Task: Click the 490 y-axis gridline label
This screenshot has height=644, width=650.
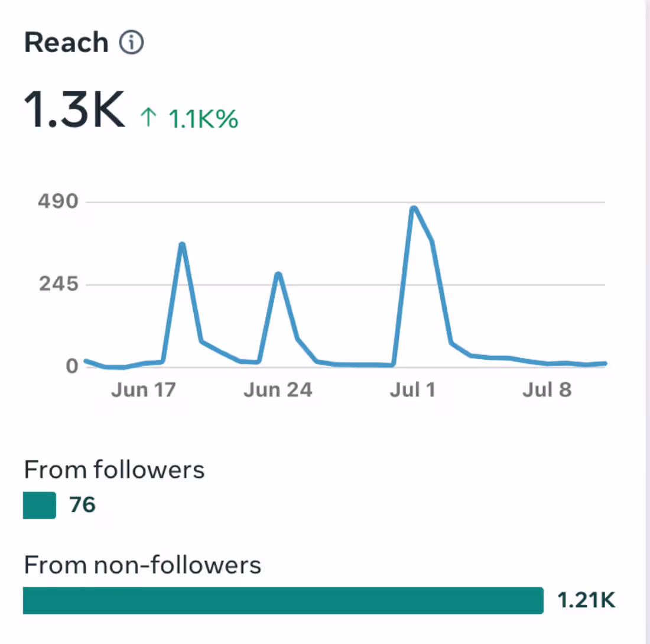Action: (x=58, y=201)
